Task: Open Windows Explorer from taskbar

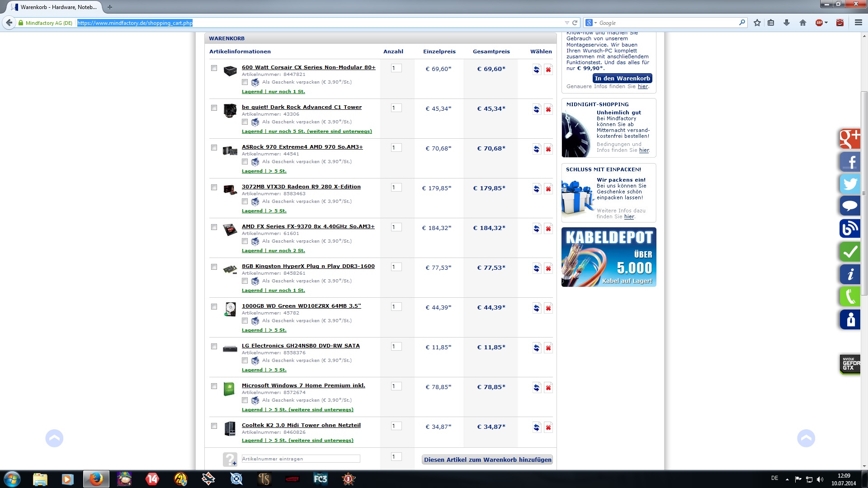Action: [40, 479]
